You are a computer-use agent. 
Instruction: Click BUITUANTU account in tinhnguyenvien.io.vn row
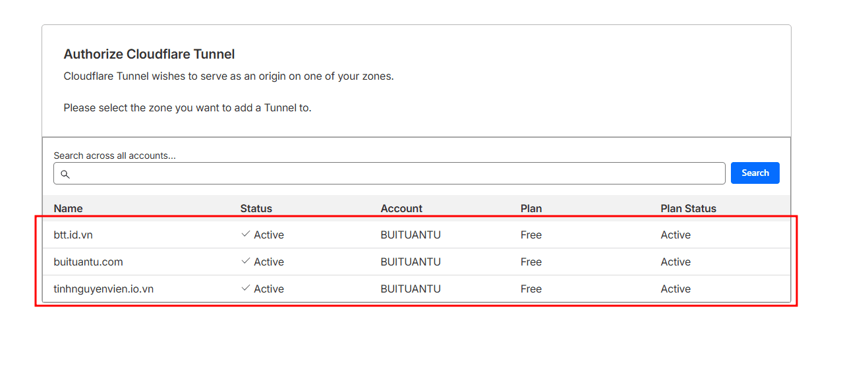[410, 289]
